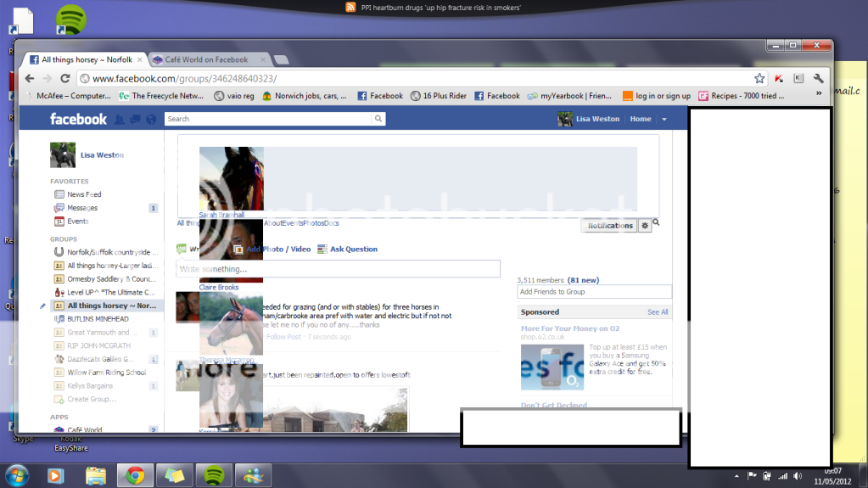Open the 81 new members link

click(583, 280)
